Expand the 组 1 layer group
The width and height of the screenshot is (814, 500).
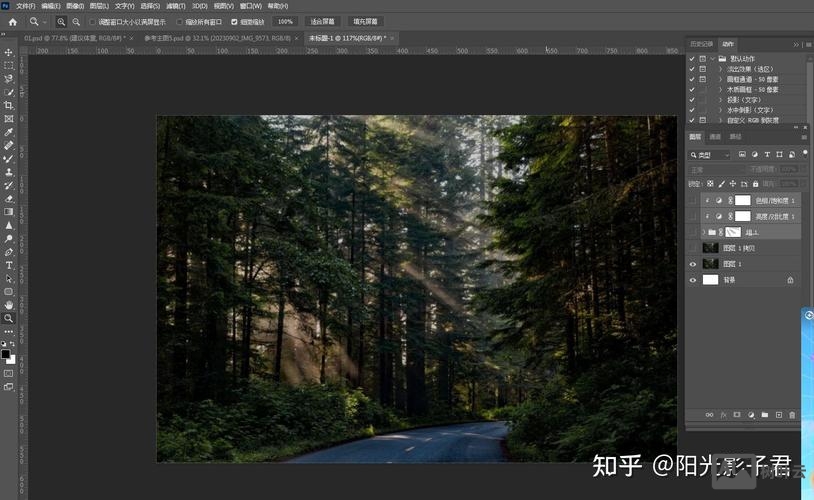(703, 232)
